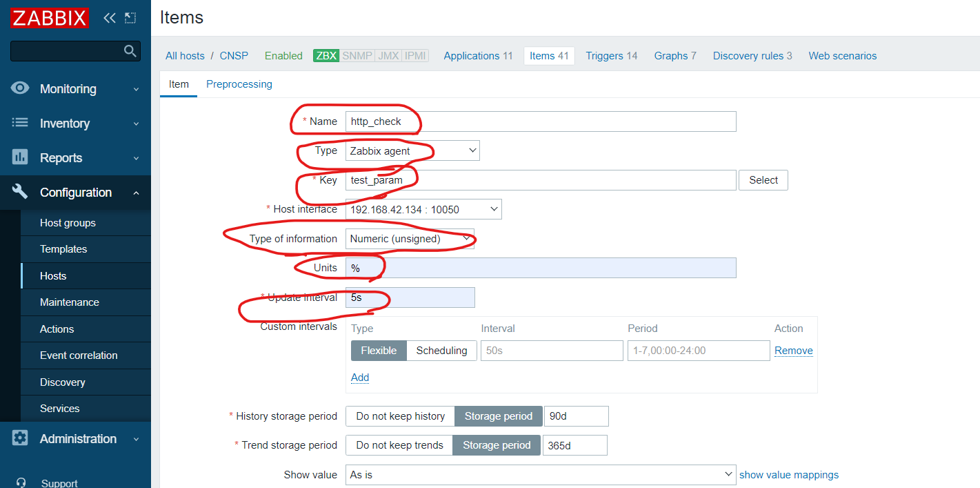Collapse sidebar with double chevron icon
The height and width of the screenshot is (488, 980).
(110, 18)
